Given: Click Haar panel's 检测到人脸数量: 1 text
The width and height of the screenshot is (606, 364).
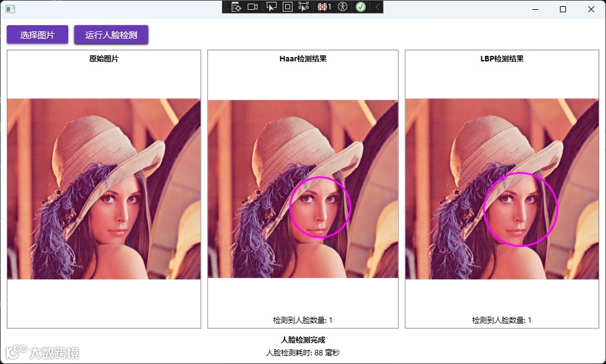Looking at the screenshot, I should [x=303, y=320].
